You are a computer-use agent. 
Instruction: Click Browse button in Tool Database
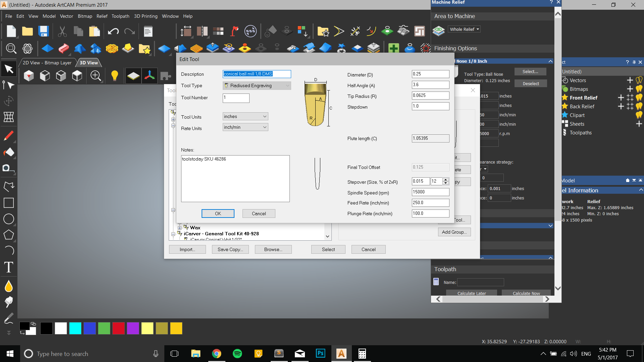tap(273, 249)
